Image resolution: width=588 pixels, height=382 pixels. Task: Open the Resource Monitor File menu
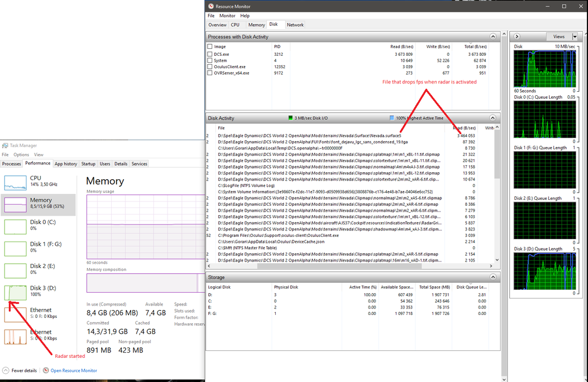point(211,16)
